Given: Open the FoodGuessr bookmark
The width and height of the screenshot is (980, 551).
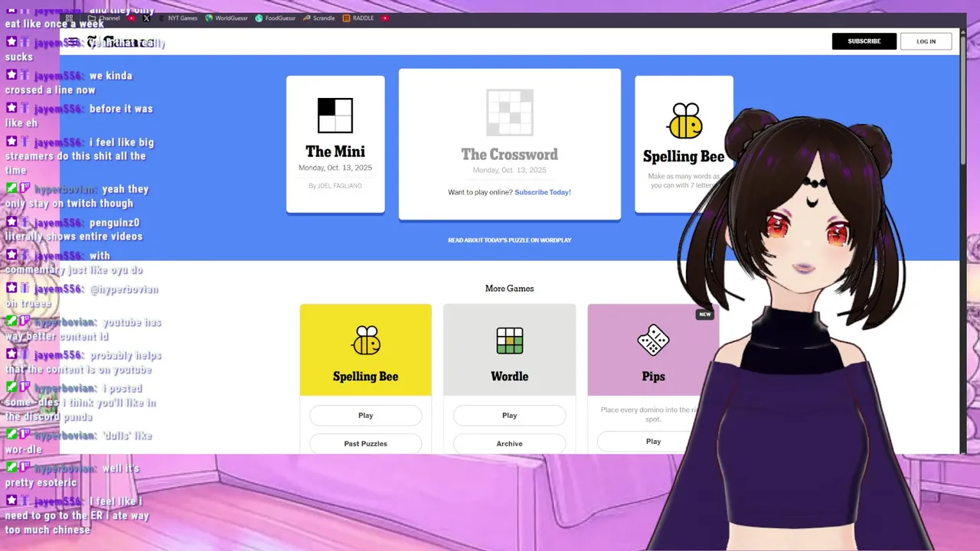Looking at the screenshot, I should point(276,18).
